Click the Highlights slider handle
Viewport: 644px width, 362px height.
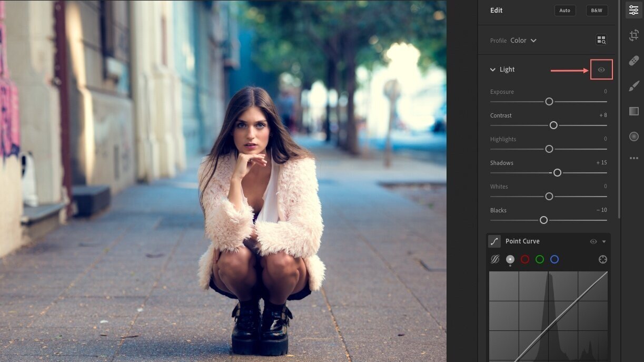click(549, 149)
